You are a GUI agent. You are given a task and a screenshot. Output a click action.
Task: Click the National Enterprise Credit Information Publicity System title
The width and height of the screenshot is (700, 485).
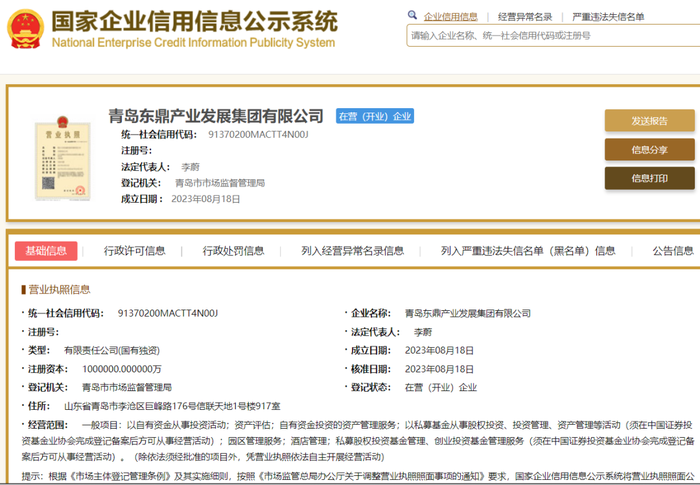[x=193, y=43]
